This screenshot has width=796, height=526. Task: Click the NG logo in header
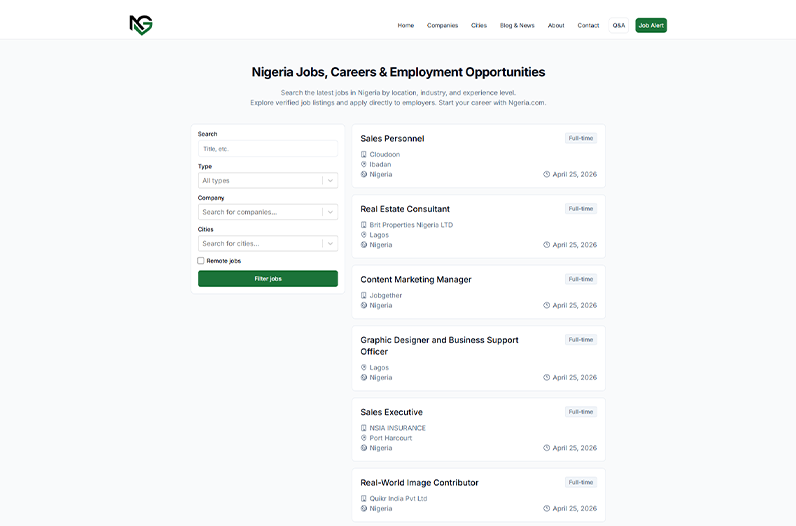coord(141,25)
